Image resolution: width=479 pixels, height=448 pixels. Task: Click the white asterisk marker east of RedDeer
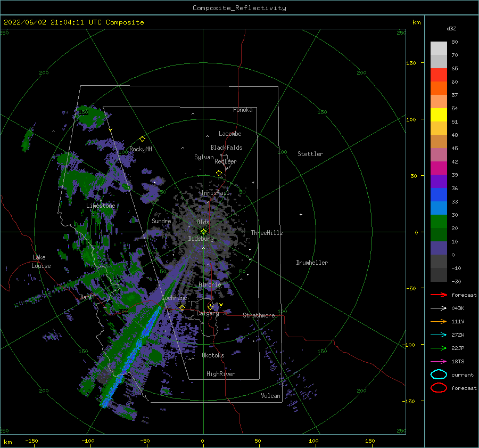[x=253, y=183]
